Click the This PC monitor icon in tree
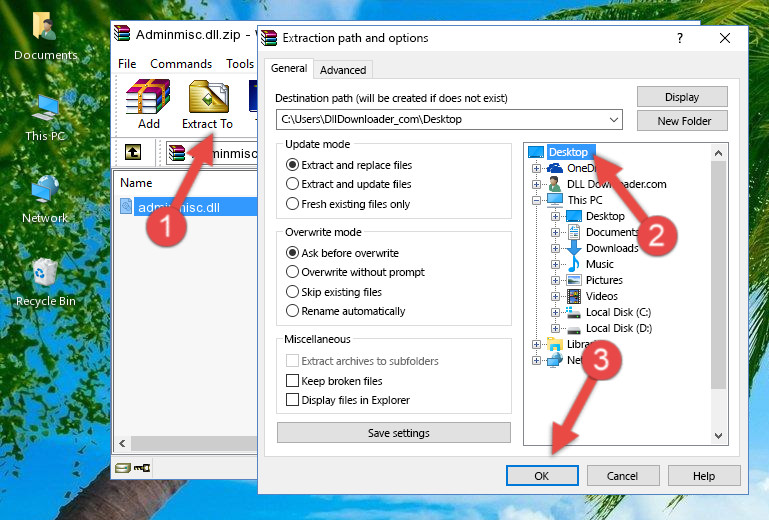This screenshot has height=520, width=769. 555,200
